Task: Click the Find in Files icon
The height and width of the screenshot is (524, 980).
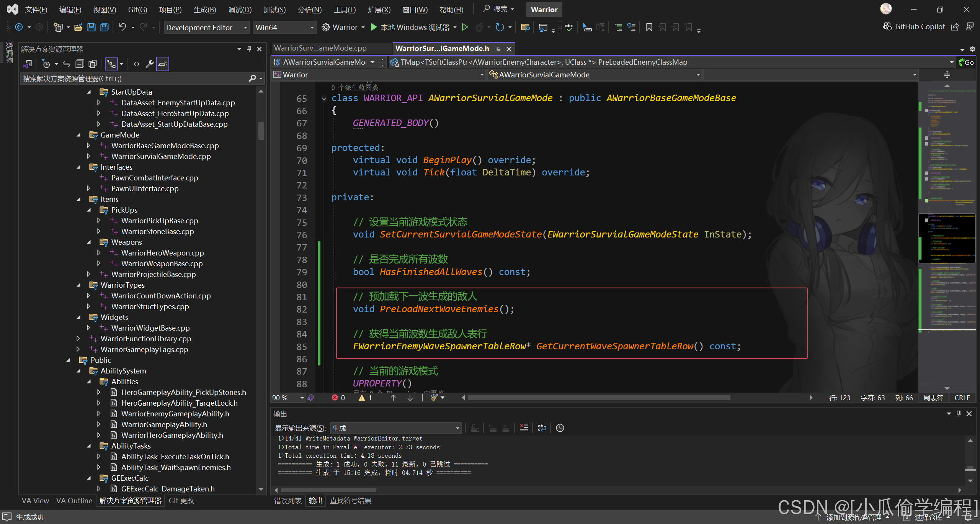Action: [x=525, y=27]
